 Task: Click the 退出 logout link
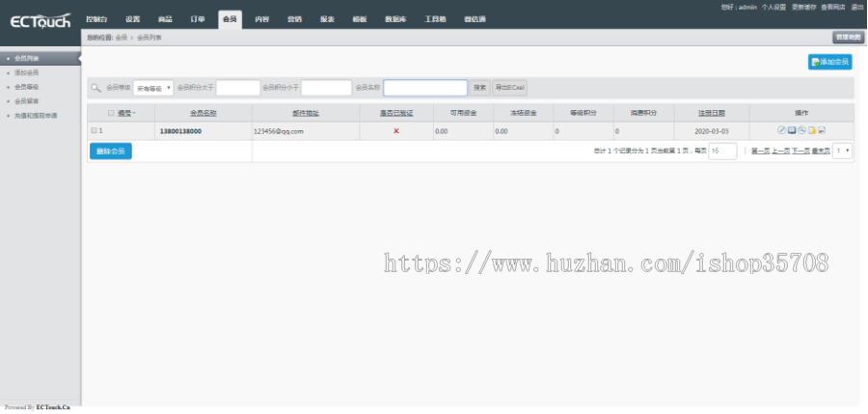856,7
